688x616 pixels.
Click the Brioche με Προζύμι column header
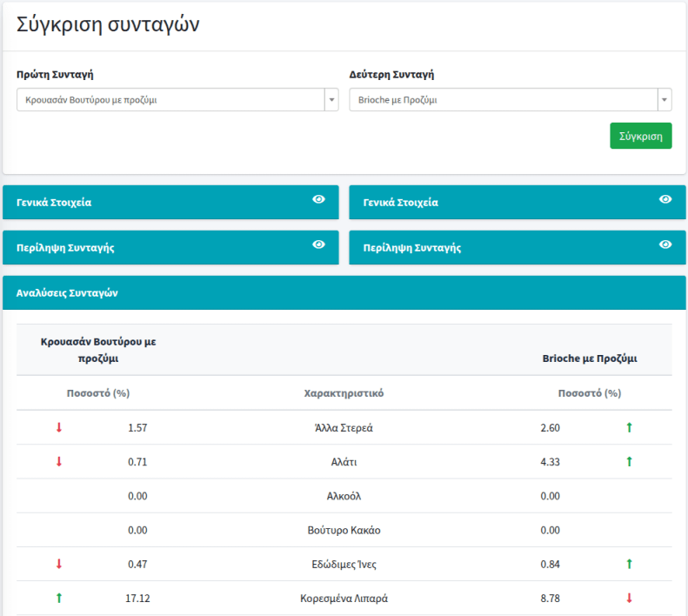point(590,358)
